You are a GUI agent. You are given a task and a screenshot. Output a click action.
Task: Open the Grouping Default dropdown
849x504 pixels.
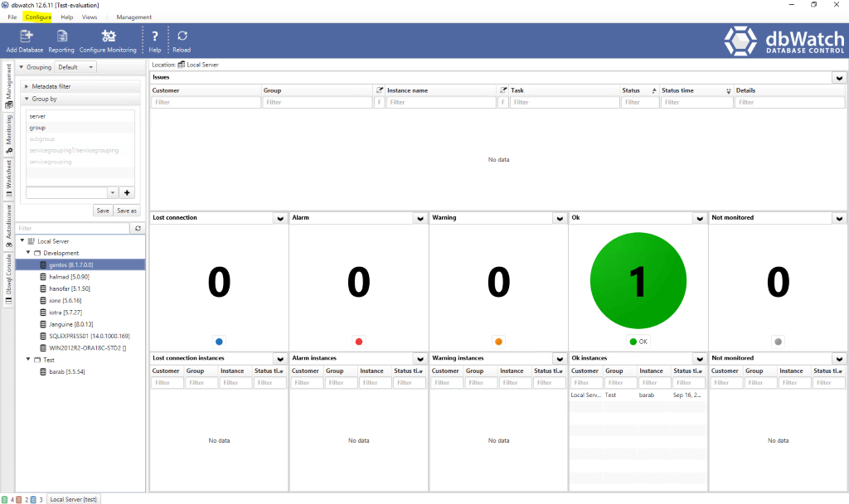75,67
